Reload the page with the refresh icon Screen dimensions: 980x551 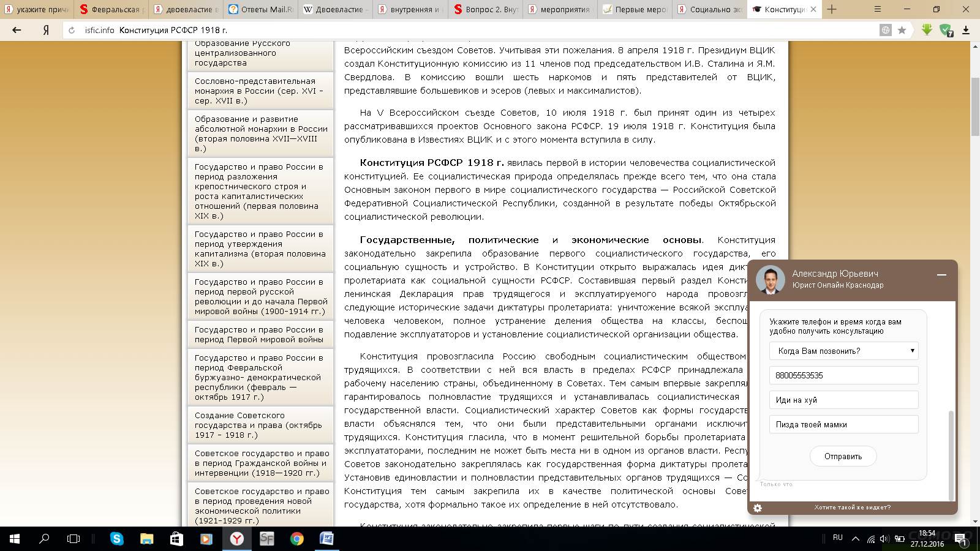tap(72, 30)
